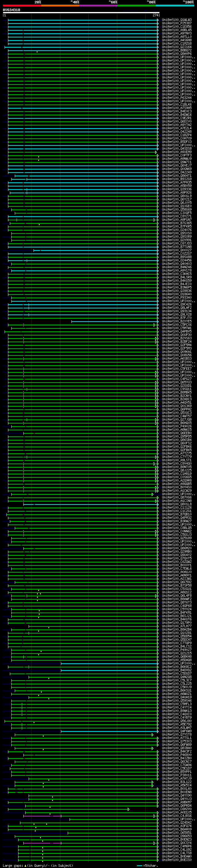Viewport: 197px width, 868px height.
Task: Click the UniRef100_P38011 label
Action: tap(176, 775)
